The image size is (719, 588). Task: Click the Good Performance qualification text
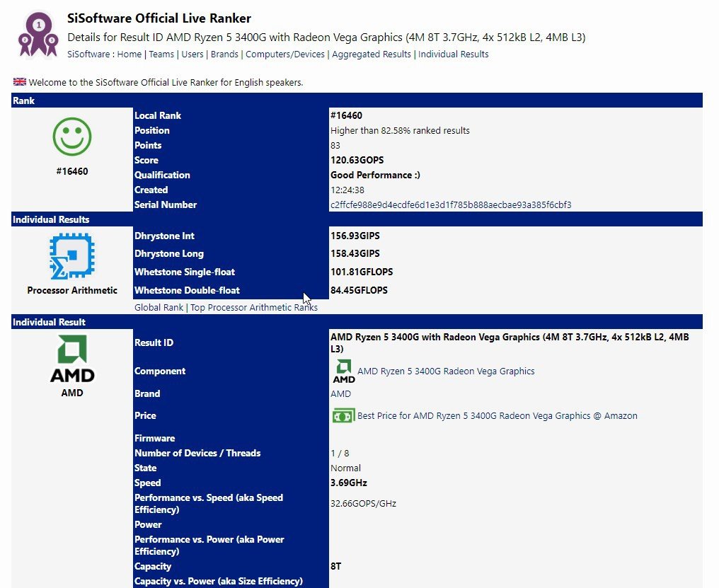pos(375,175)
